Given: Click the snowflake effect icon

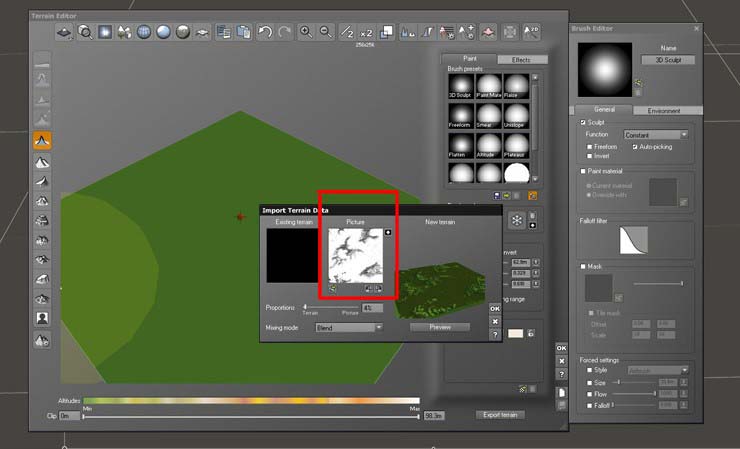Looking at the screenshot, I should pyautogui.click(x=517, y=220).
